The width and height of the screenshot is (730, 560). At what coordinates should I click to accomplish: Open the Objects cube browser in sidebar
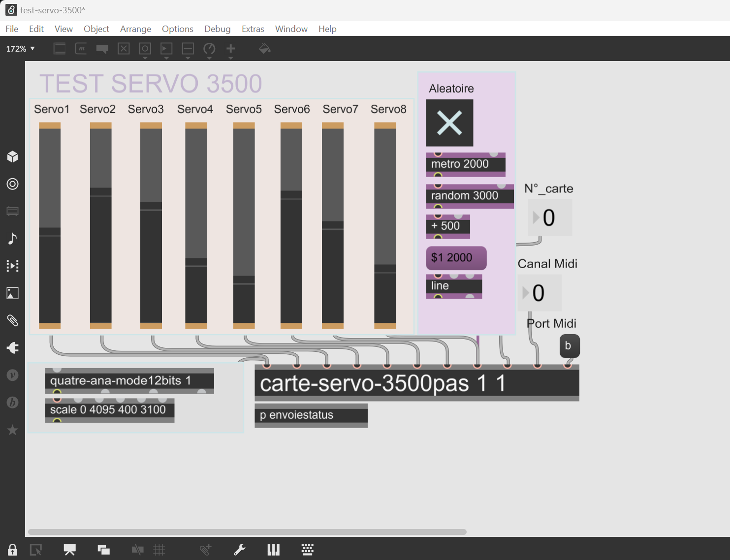[x=12, y=156]
